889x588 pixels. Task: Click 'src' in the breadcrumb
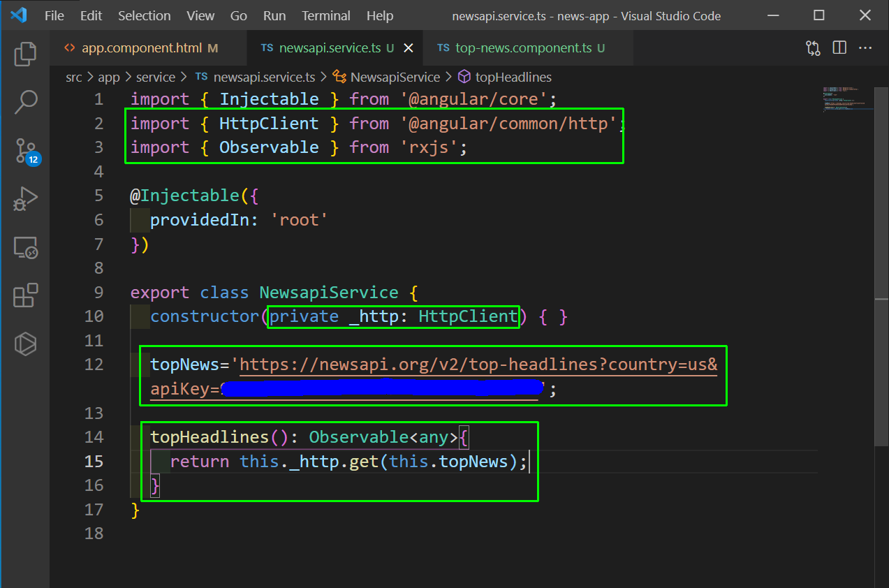click(74, 78)
